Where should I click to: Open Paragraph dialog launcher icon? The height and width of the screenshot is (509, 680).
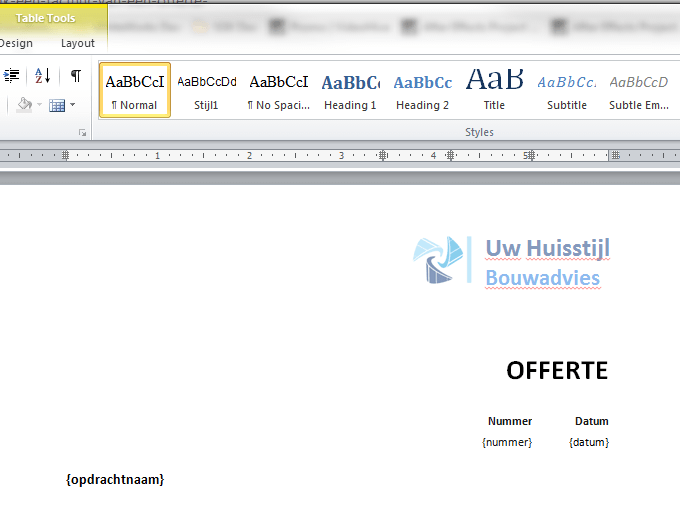tap(82, 133)
